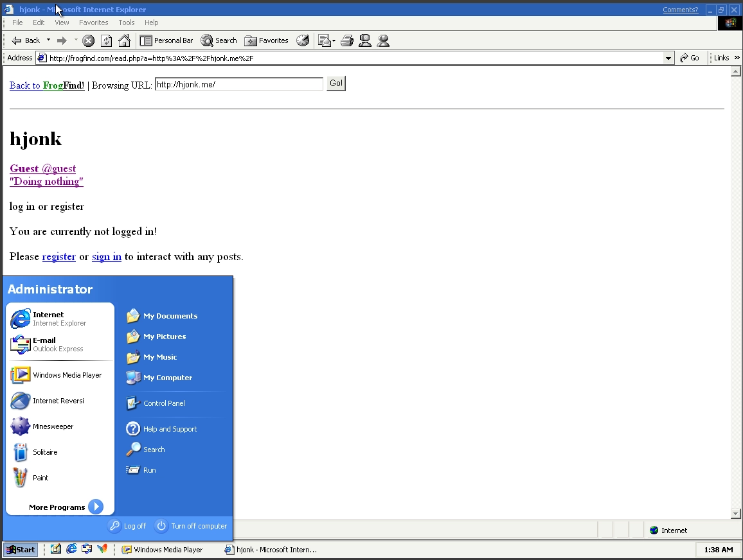Click the Go button beside address bar
The height and width of the screenshot is (560, 743).
[x=690, y=58]
